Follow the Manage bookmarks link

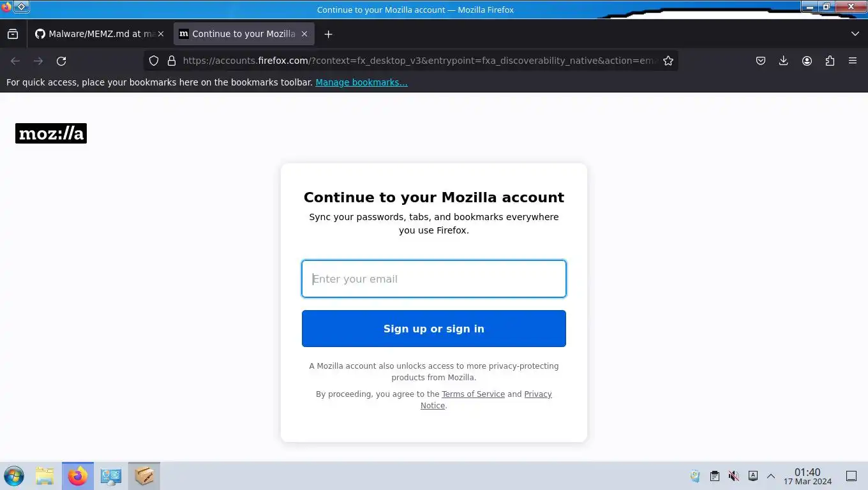361,82
